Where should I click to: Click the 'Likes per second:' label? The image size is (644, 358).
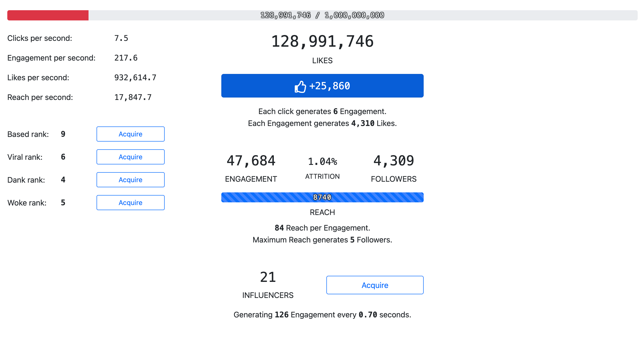38,78
